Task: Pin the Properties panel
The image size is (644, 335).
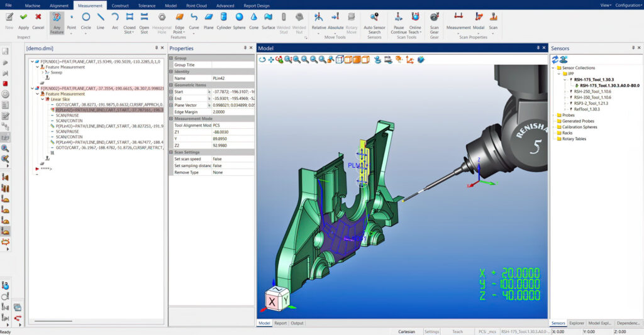Action: (x=245, y=48)
